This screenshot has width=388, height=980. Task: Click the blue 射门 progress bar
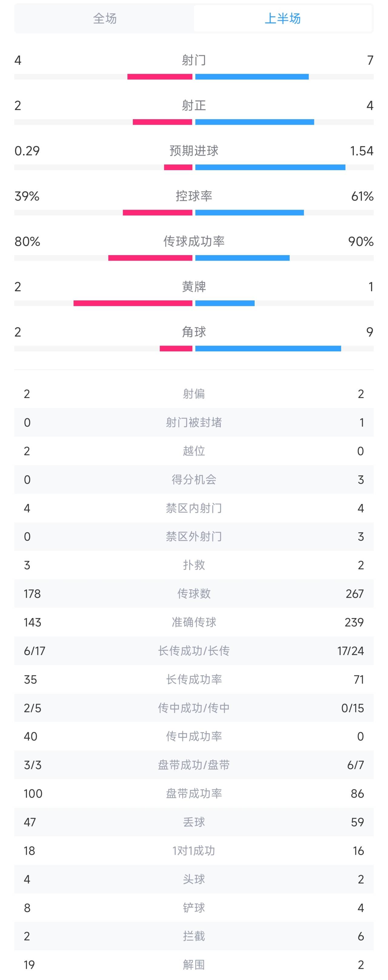(252, 77)
